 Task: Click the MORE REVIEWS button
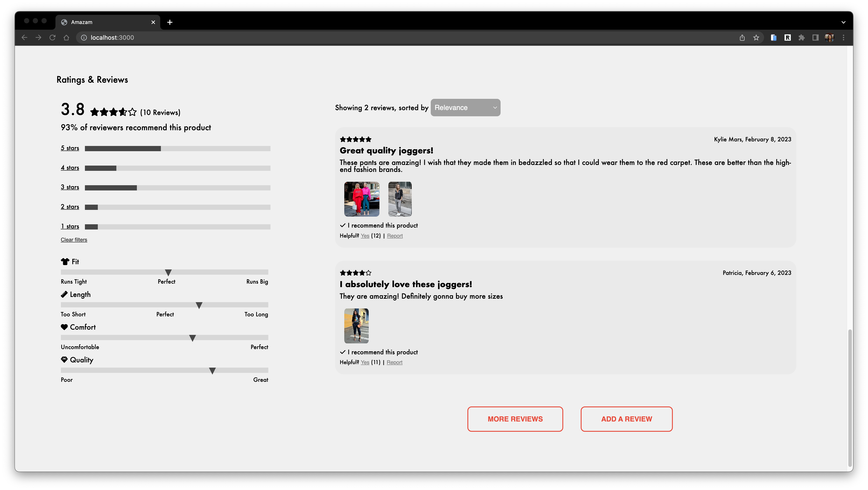pyautogui.click(x=515, y=419)
